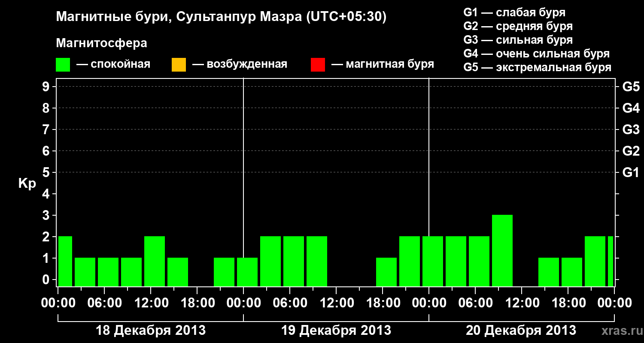Click the Kp 2 bar covering 06:00 on 19 Декабря
This screenshot has width=644, height=343.
click(x=294, y=261)
